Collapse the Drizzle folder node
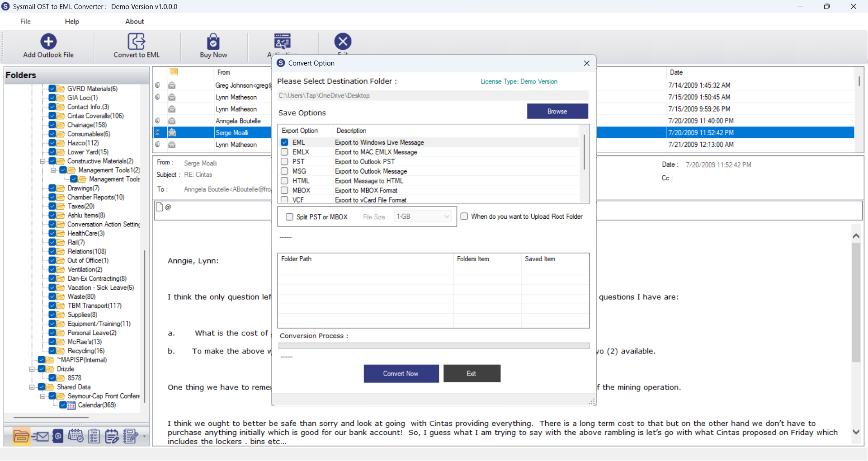 (x=32, y=369)
